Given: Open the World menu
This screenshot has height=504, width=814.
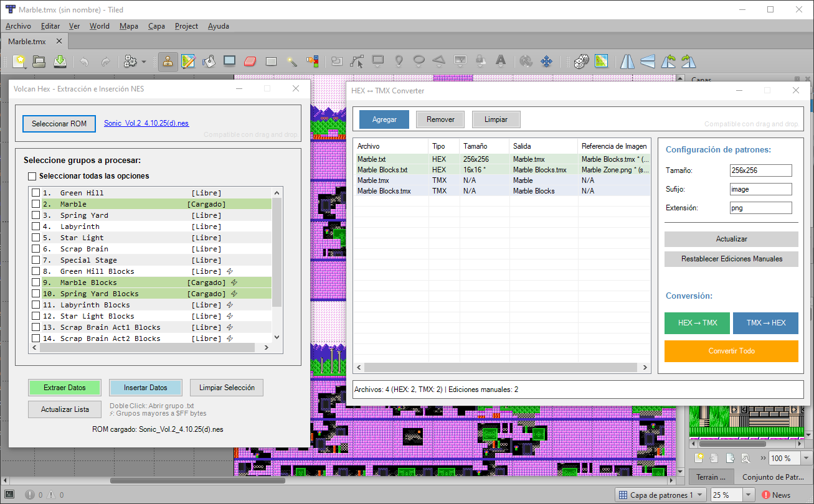Looking at the screenshot, I should 100,26.
